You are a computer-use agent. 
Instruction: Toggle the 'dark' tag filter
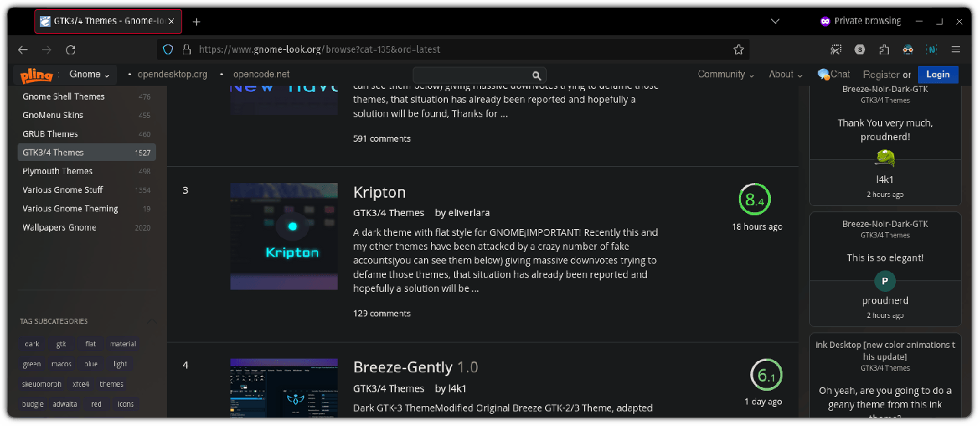tap(32, 344)
